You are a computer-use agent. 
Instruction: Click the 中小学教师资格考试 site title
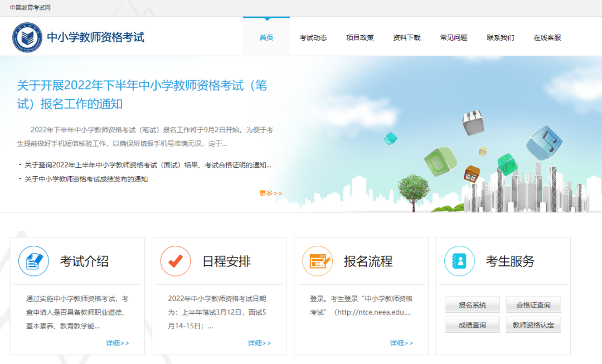pos(96,37)
